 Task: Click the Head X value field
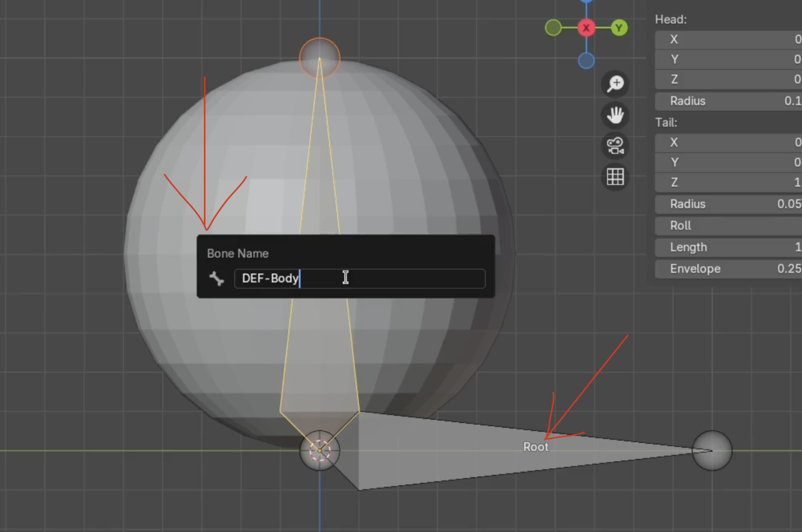(728, 39)
